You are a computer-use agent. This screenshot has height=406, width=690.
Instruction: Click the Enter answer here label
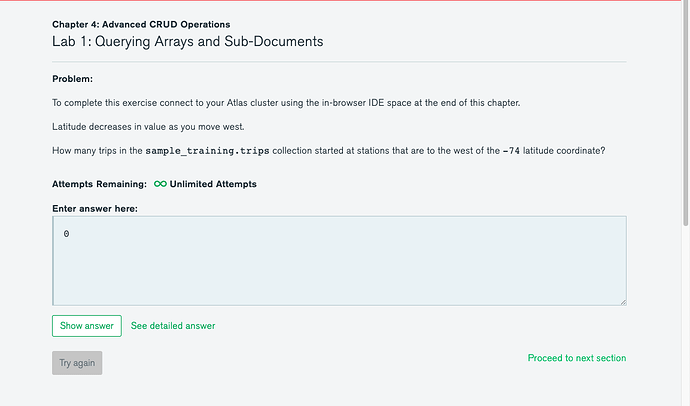pyautogui.click(x=95, y=208)
